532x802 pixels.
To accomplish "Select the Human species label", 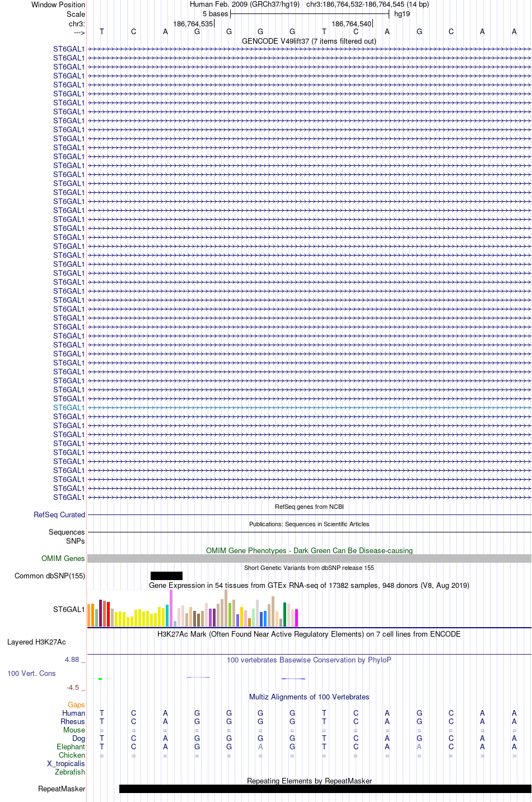I will [x=73, y=713].
